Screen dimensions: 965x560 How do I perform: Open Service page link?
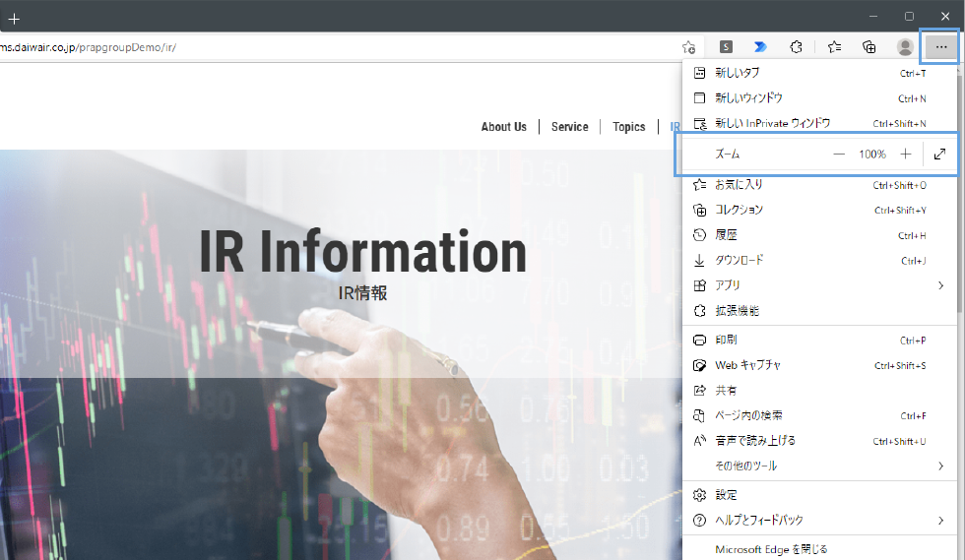click(x=569, y=127)
